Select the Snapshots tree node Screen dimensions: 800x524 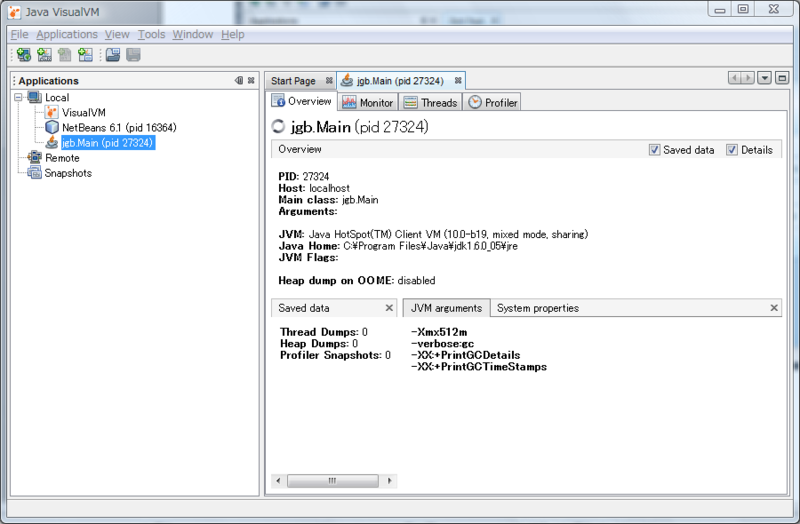tap(68, 173)
